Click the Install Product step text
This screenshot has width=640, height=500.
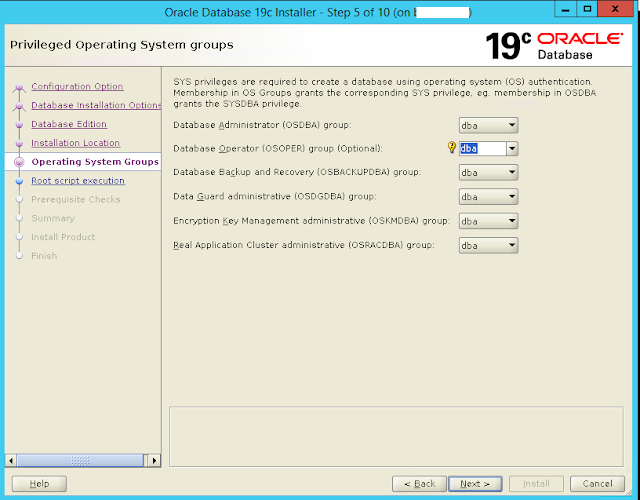tap(63, 237)
